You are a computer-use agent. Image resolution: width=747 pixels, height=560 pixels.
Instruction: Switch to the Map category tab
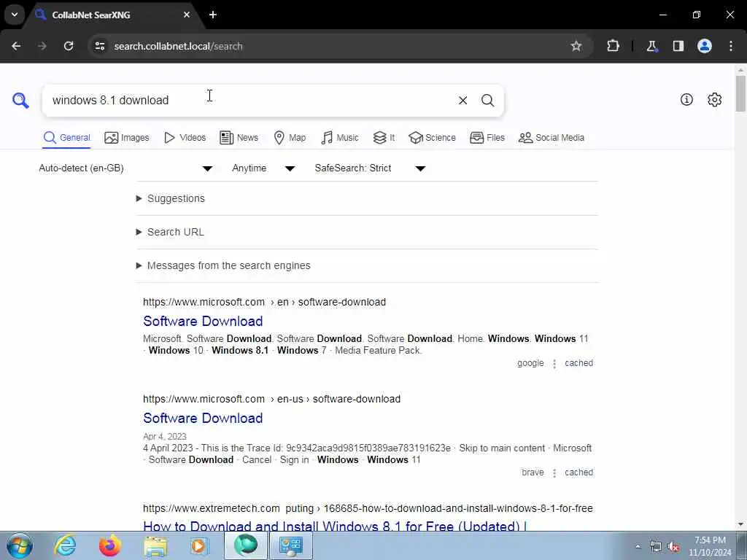(x=290, y=138)
